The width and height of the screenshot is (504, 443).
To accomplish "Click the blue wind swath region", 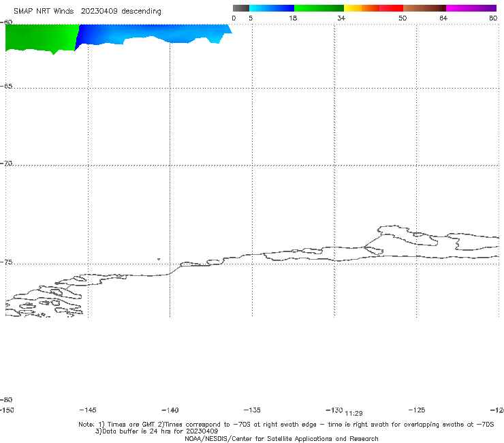I will click(151, 33).
